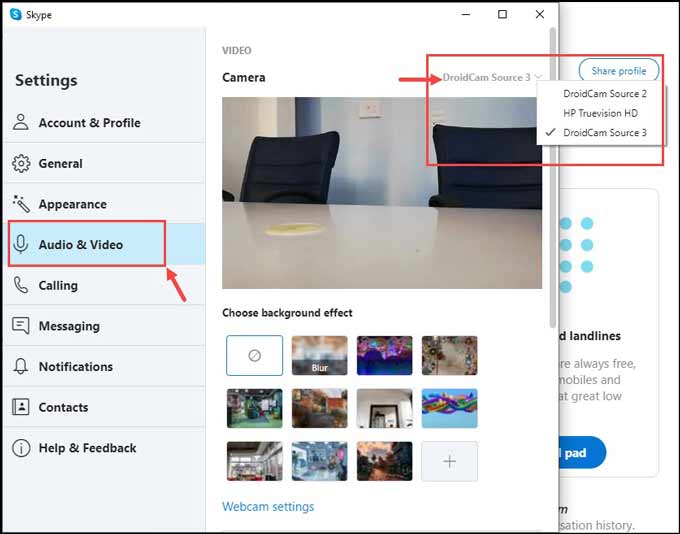
Task: Select the Audio & Video microphone icon
Action: coord(20,244)
